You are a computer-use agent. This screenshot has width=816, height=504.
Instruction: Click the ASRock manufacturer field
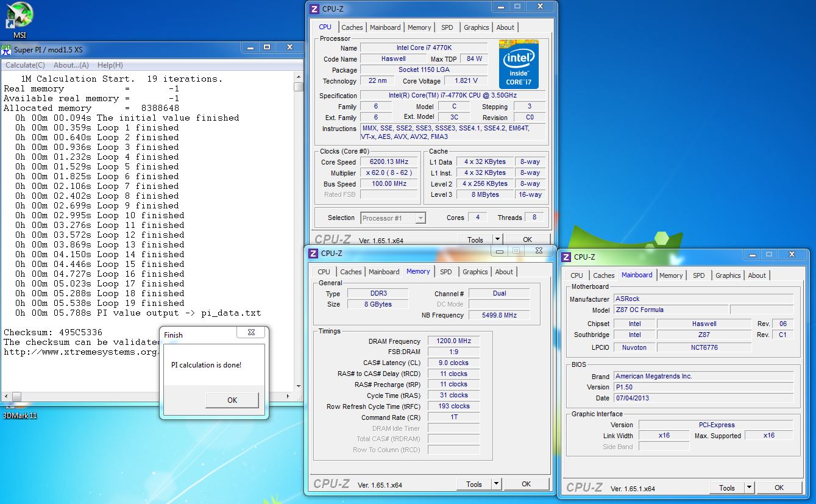(703, 299)
